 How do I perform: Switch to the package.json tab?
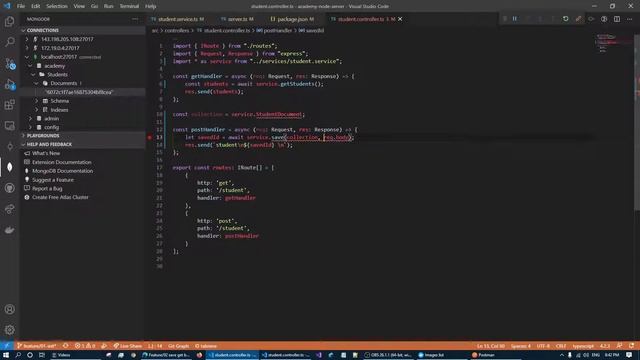[292, 19]
